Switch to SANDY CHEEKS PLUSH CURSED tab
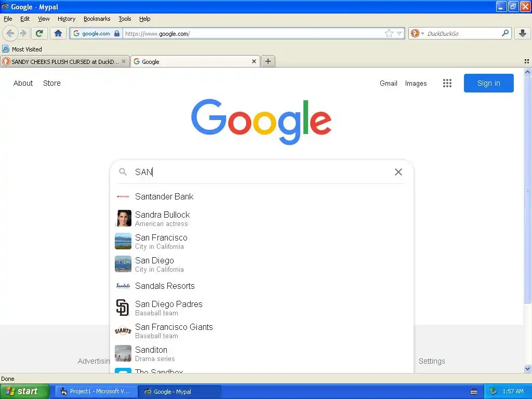Viewport: 532px width, 399px height. 65,61
